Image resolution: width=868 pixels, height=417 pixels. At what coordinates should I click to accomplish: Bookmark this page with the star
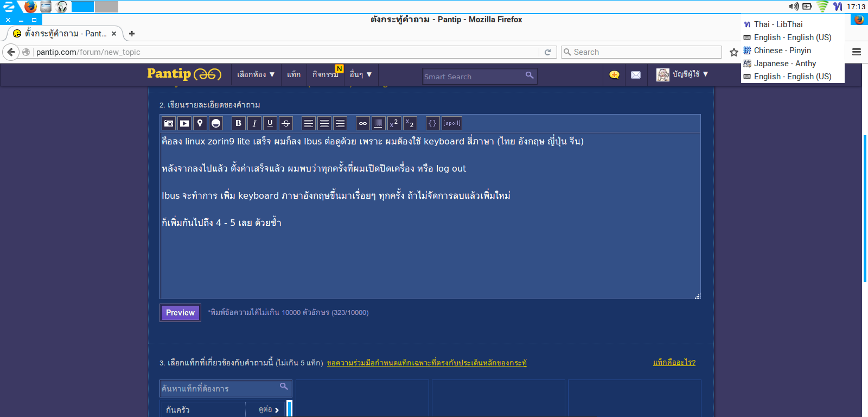pyautogui.click(x=734, y=52)
